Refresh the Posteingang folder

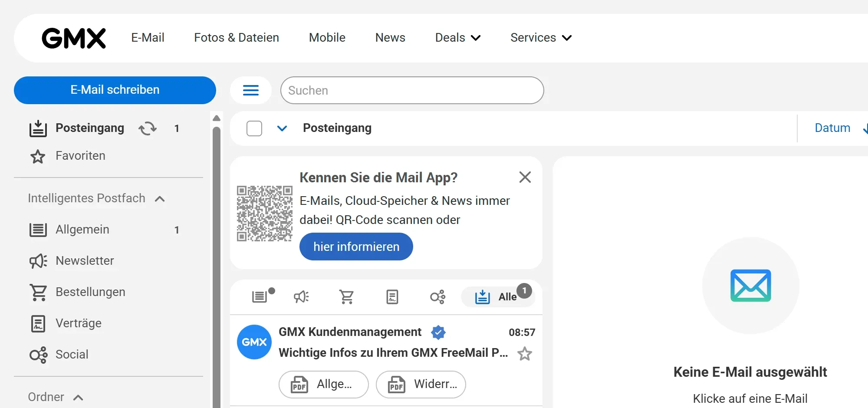click(148, 128)
